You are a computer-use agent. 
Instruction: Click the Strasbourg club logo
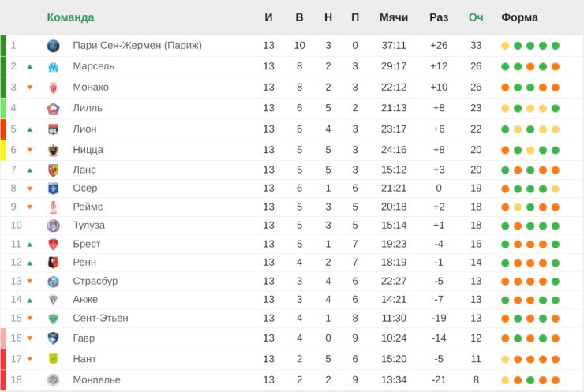click(x=53, y=282)
